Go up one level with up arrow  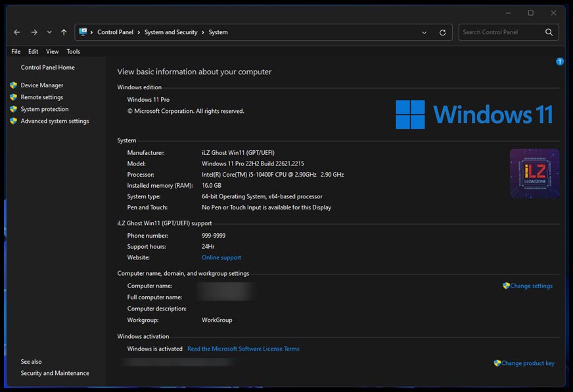pos(64,32)
